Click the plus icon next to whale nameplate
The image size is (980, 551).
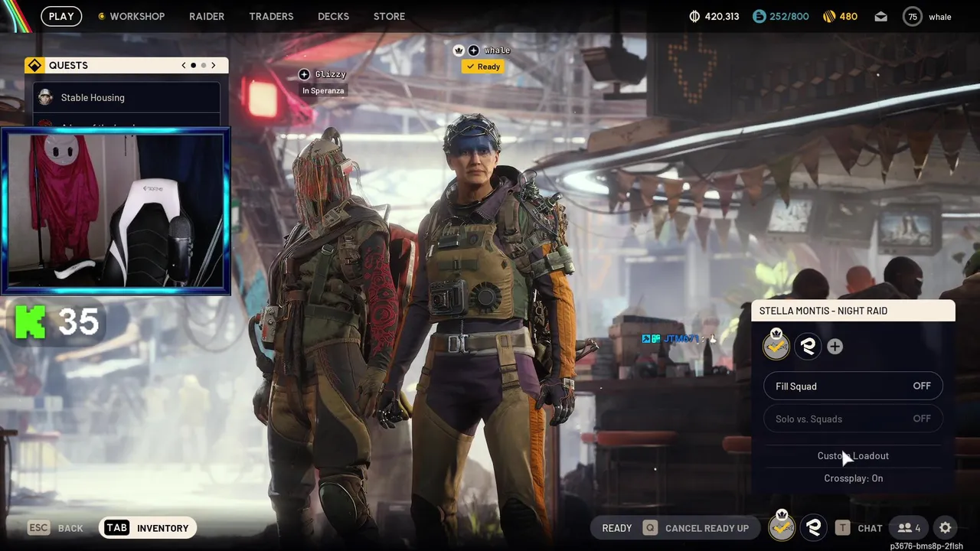(473, 51)
